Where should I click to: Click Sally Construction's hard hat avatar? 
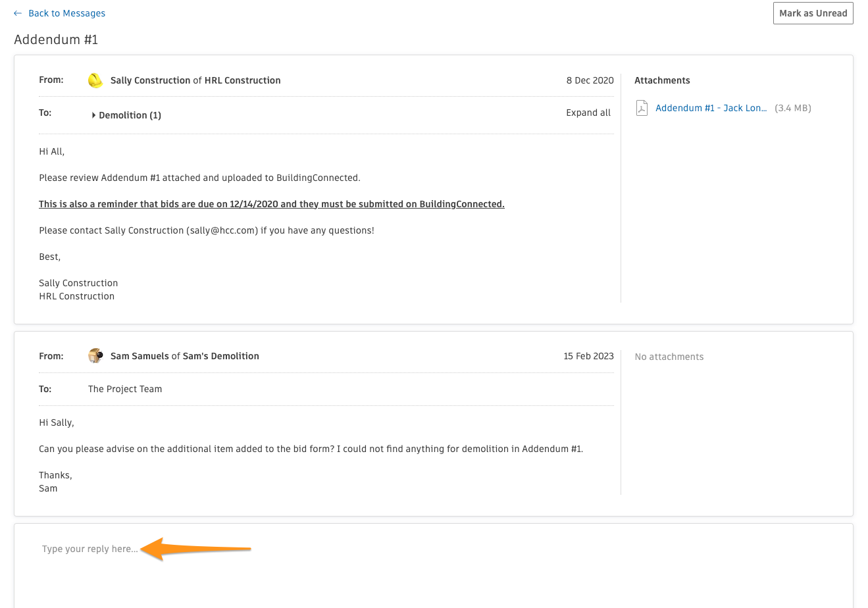point(95,80)
